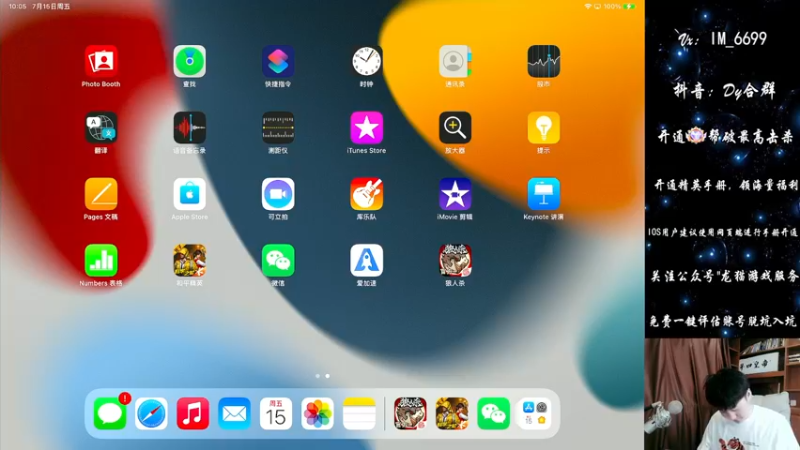Screen dimensions: 800x450
Task: Open the Photo Booth app
Action: [101, 61]
